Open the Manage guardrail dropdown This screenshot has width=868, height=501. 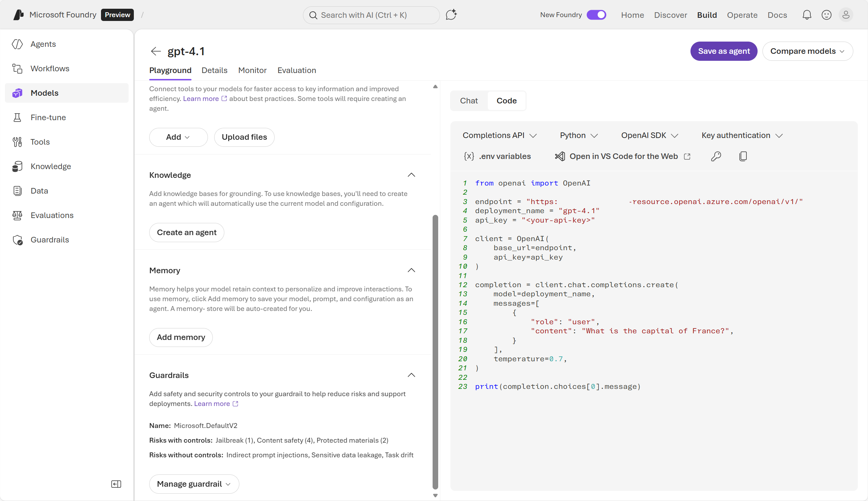click(x=194, y=484)
